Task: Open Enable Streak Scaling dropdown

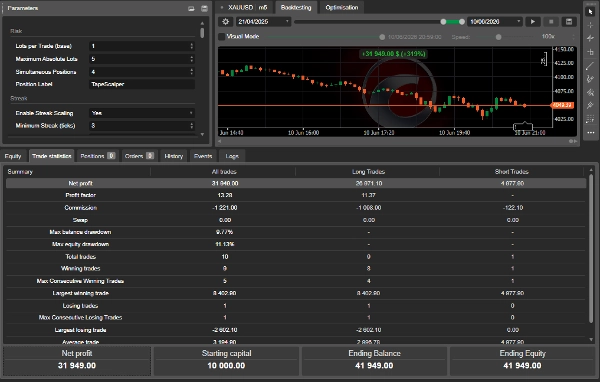Action: click(x=142, y=113)
